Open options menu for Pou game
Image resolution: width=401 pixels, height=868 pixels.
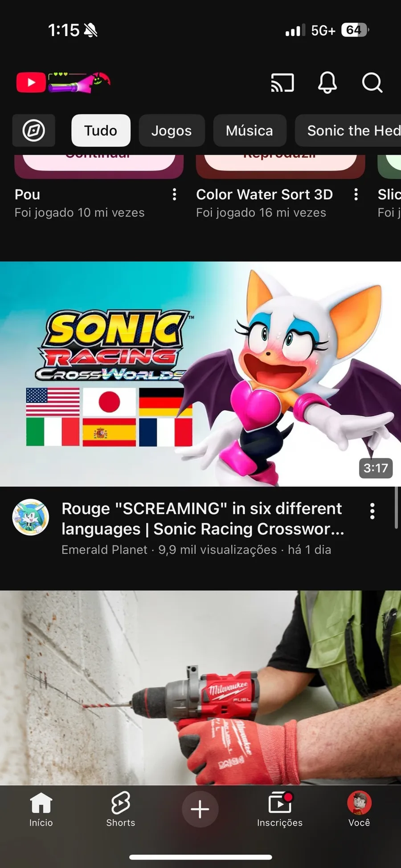point(174,195)
